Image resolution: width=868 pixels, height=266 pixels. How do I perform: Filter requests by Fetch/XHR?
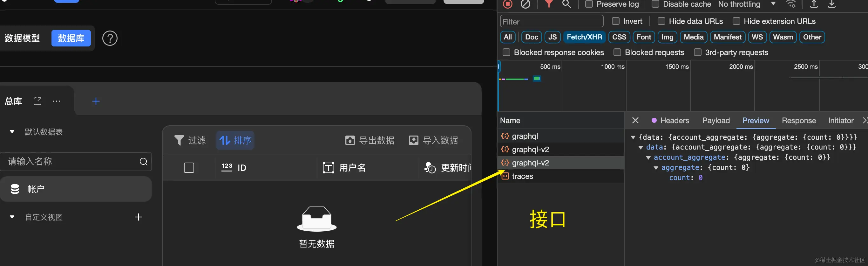click(x=584, y=37)
